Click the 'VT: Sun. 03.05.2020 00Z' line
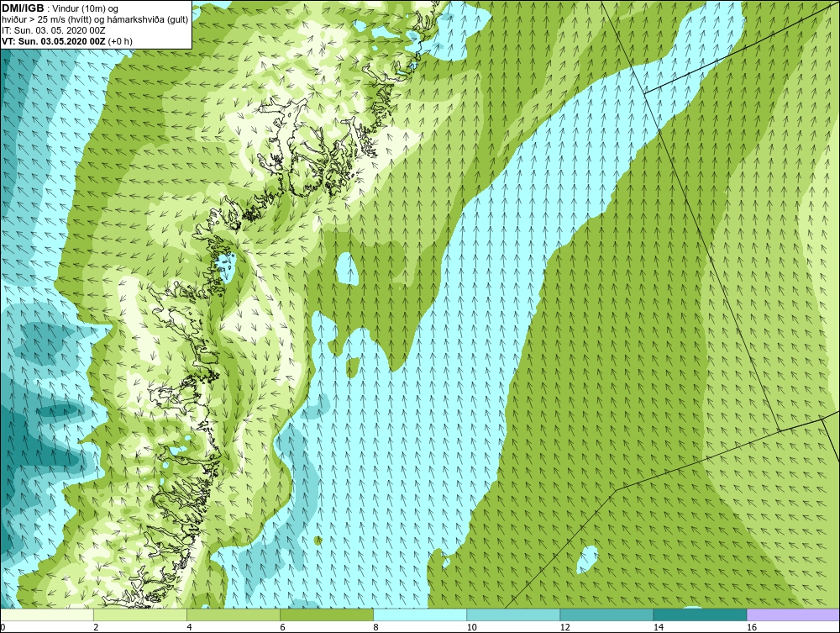Viewport: 840px width, 633px height. coord(67,41)
